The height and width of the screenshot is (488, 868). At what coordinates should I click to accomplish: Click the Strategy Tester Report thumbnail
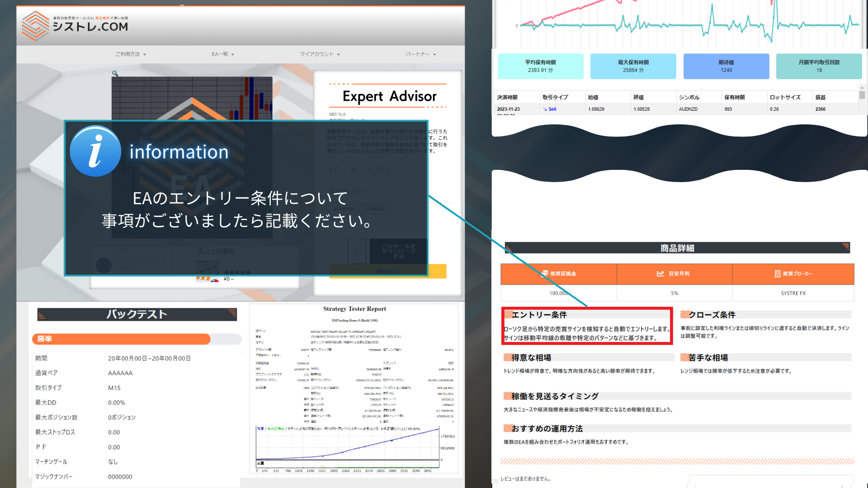pos(354,389)
